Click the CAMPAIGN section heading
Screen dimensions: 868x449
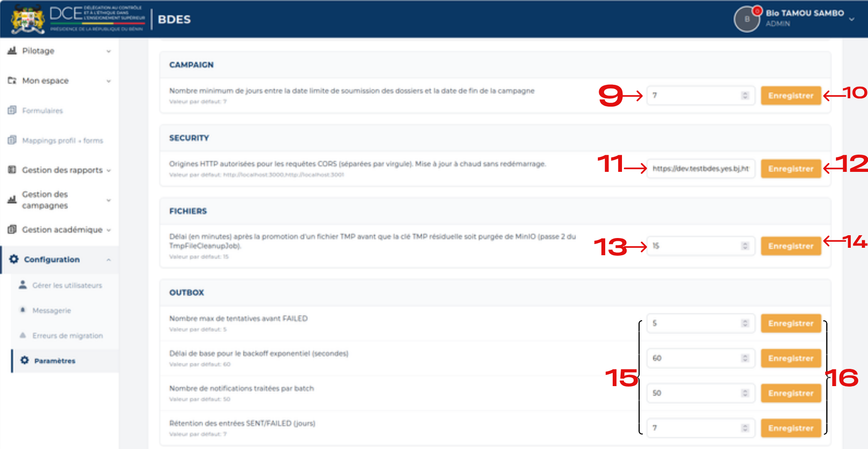click(x=191, y=65)
